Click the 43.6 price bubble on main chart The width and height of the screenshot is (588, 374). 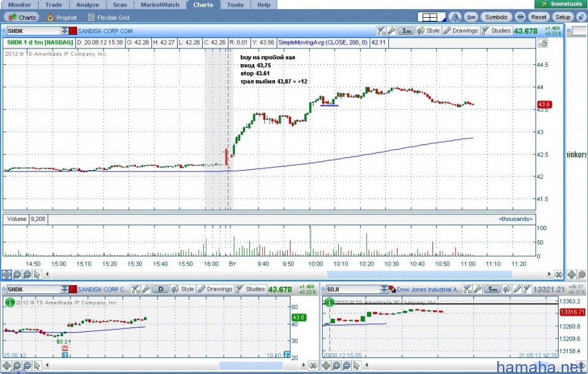(x=544, y=105)
